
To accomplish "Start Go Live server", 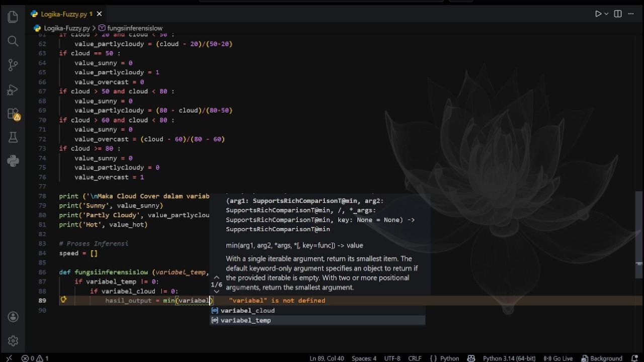I will [558, 358].
